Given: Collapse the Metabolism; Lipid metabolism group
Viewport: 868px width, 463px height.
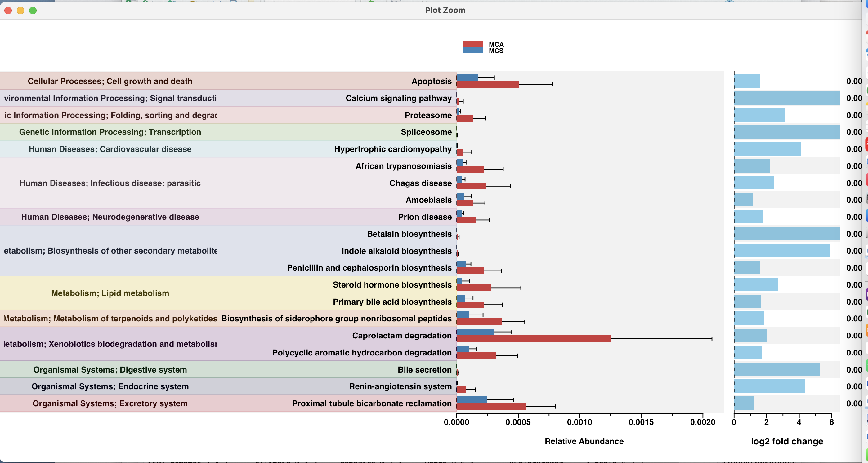Looking at the screenshot, I should point(110,293).
